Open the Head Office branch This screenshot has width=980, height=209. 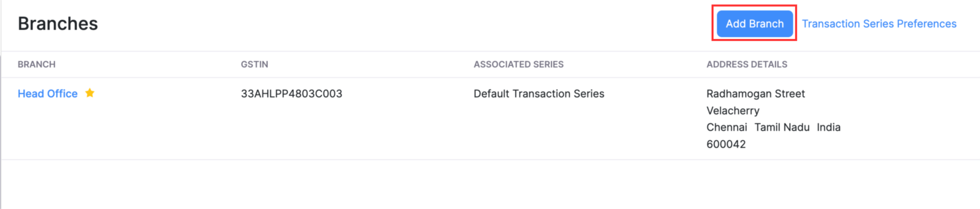47,94
